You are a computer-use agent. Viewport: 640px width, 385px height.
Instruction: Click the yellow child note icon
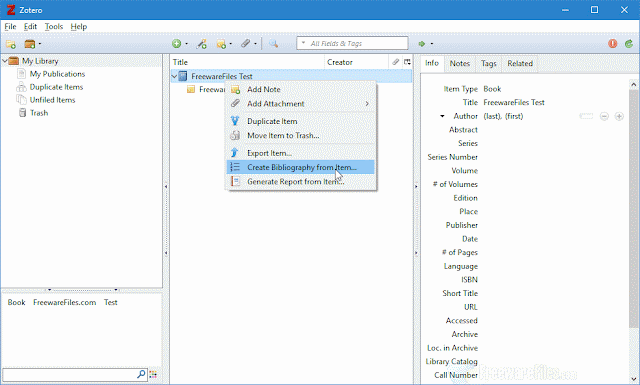(191, 89)
